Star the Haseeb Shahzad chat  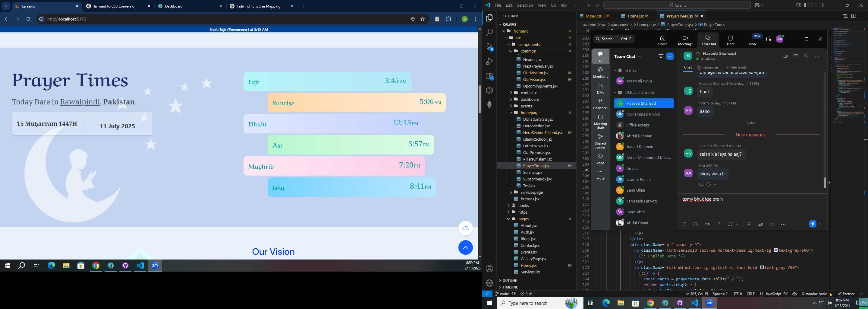[x=698, y=54]
